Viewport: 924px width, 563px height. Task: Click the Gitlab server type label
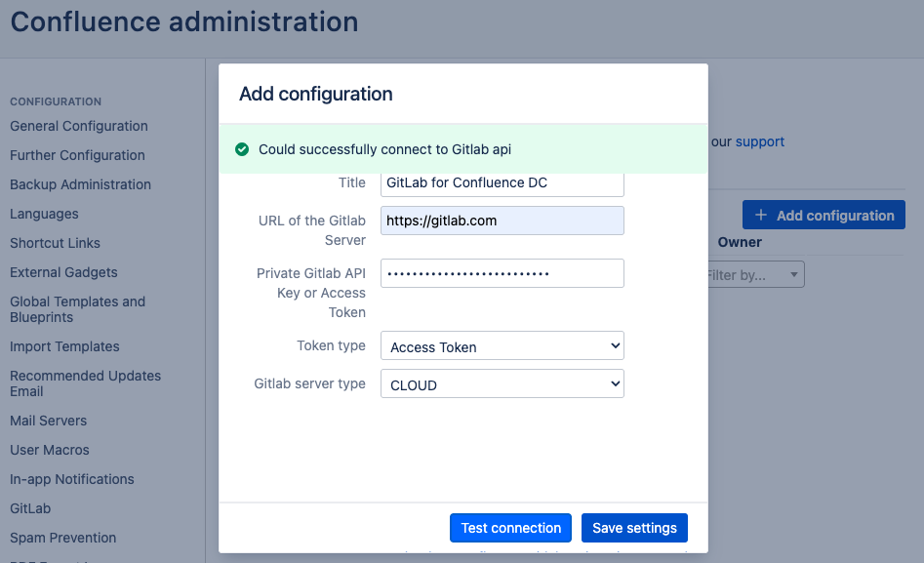click(310, 383)
